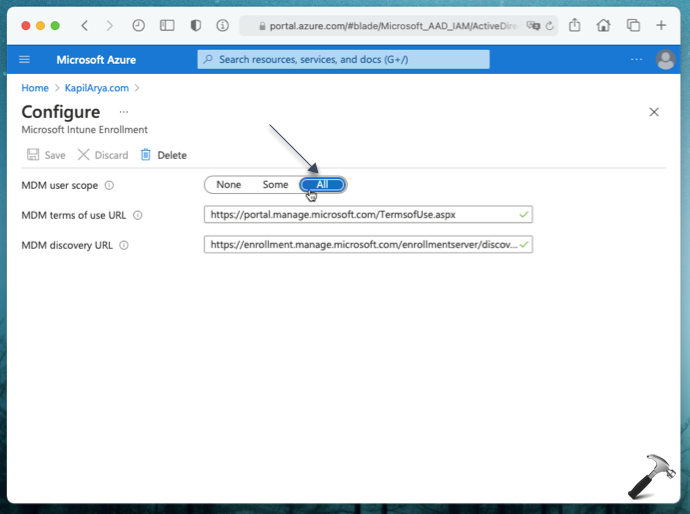Close the Configure blade
Viewport: 690px width, 514px height.
click(654, 112)
